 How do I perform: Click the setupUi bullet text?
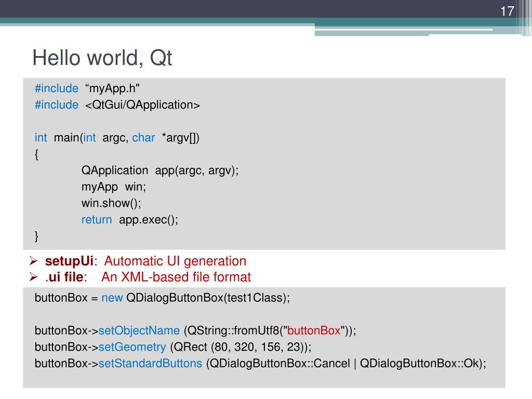click(71, 261)
